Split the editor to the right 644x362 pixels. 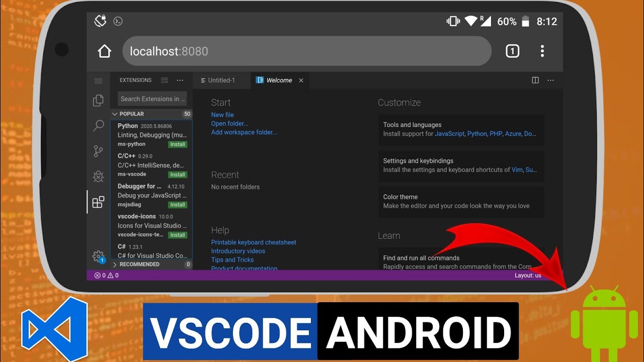[535, 80]
